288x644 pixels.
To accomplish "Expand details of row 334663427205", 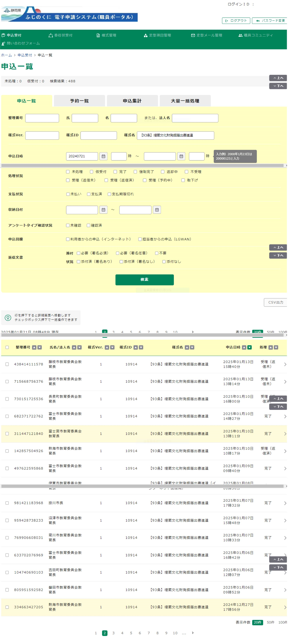I will (285, 607).
